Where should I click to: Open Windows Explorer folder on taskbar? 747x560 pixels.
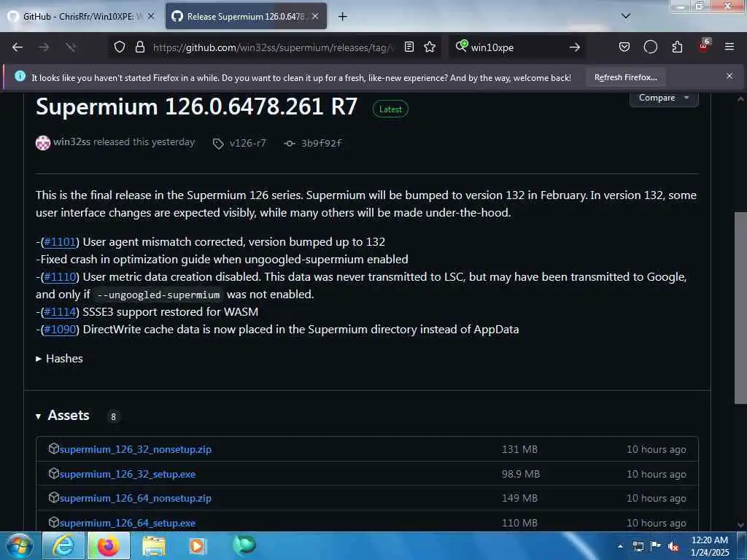153,547
